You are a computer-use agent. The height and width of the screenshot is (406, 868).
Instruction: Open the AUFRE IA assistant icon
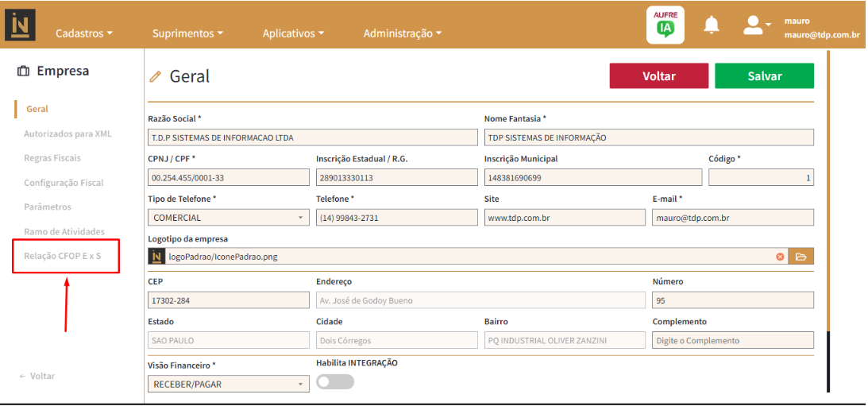pyautogui.click(x=665, y=25)
